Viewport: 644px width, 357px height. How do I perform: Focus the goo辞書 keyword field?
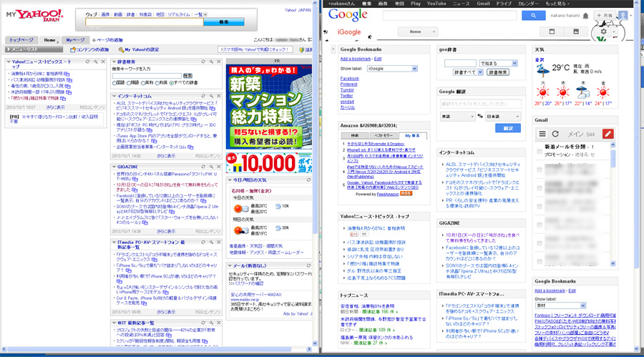pyautogui.click(x=460, y=63)
